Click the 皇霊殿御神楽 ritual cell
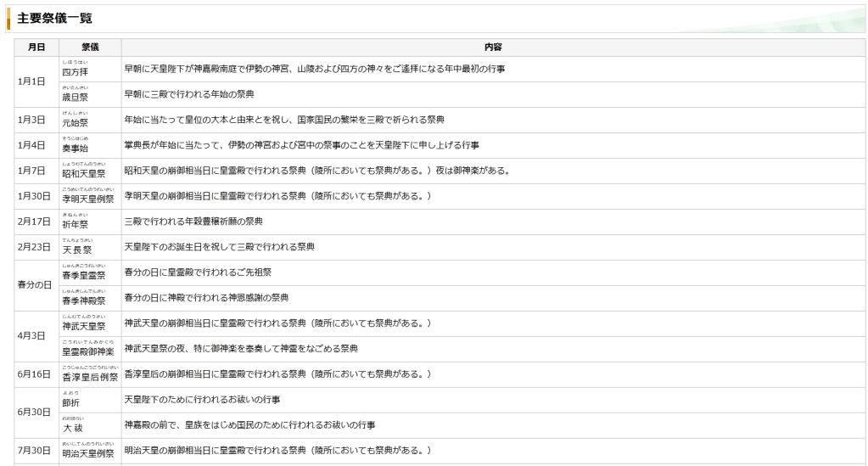Screen dimensions: 868x466 [x=88, y=351]
